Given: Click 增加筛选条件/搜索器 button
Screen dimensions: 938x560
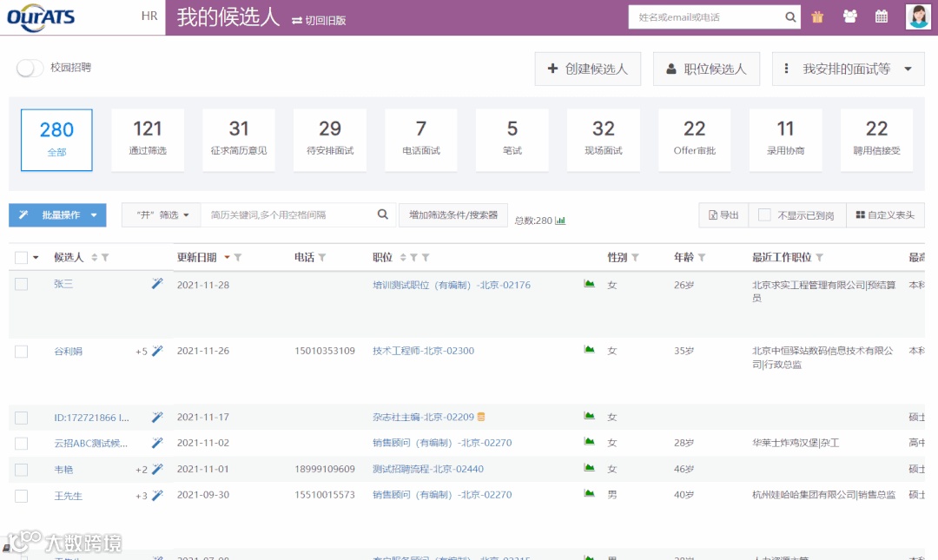Looking at the screenshot, I should [x=453, y=214].
